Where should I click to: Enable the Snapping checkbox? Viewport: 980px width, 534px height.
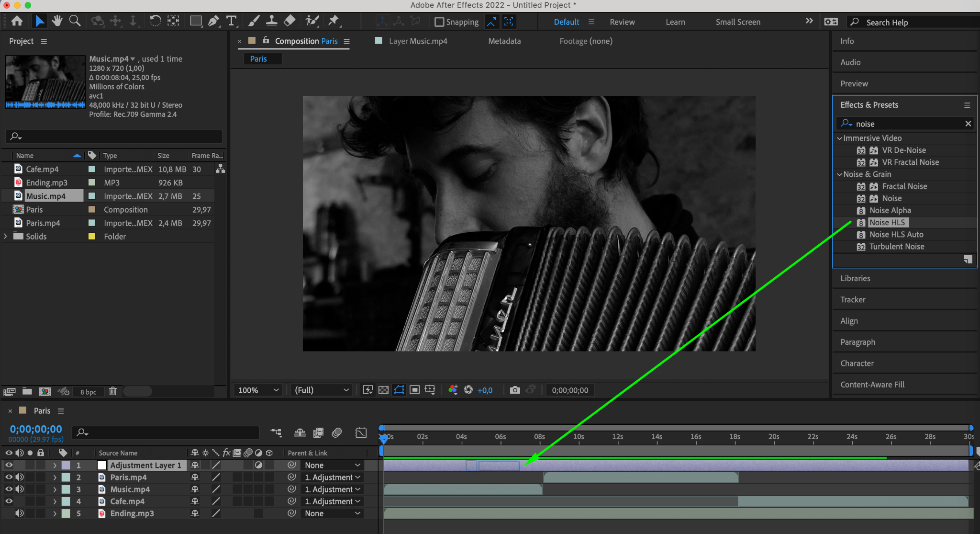[439, 22]
